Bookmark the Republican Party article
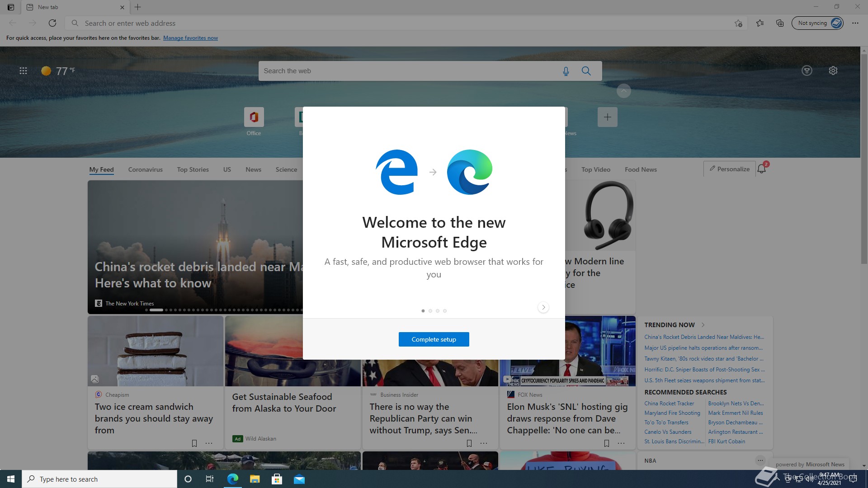 point(469,443)
